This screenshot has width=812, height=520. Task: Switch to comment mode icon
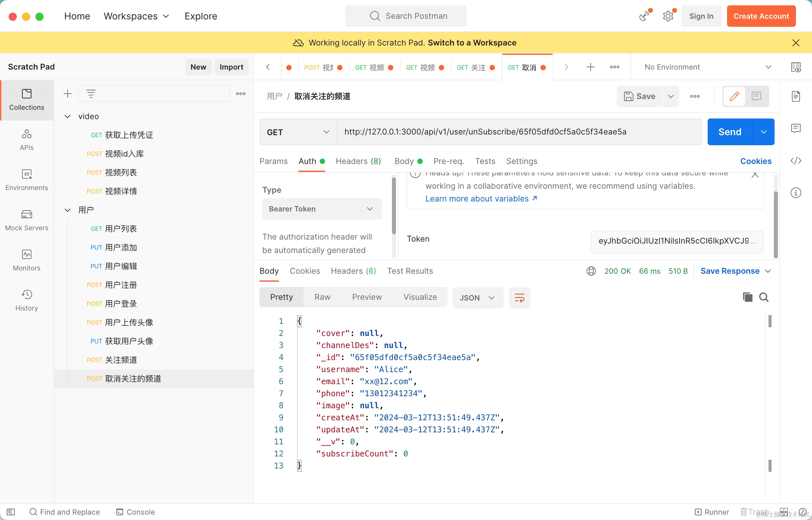[x=756, y=96]
